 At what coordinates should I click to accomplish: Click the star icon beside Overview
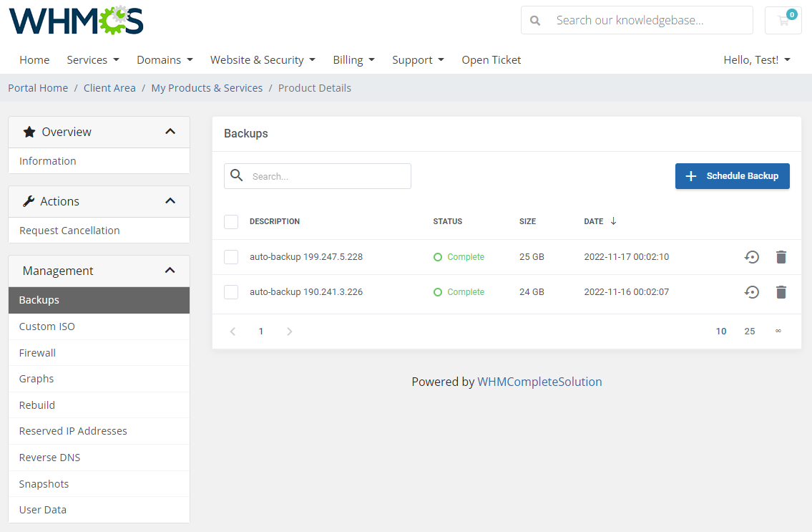[29, 132]
